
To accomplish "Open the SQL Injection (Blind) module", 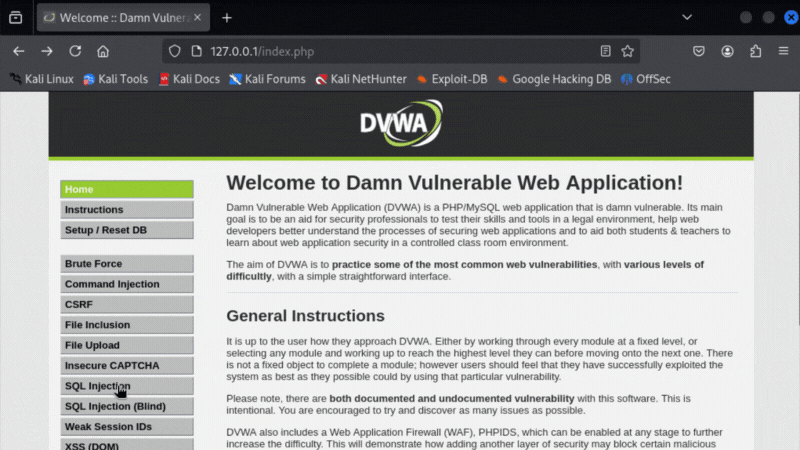I will tap(127, 407).
